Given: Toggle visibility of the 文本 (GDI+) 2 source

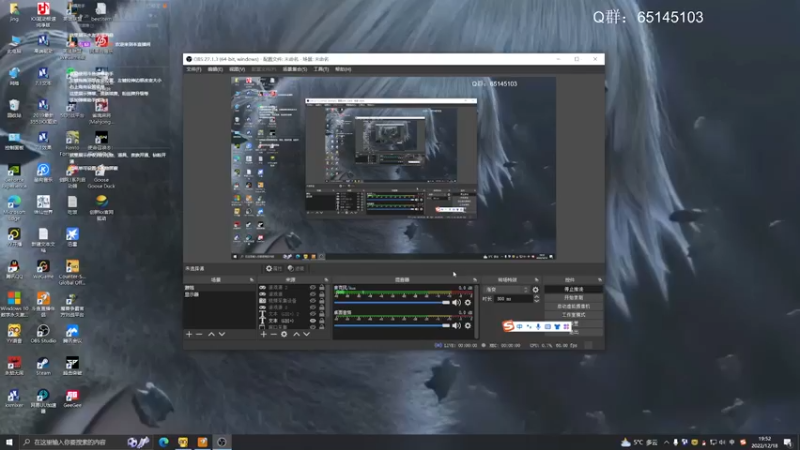Looking at the screenshot, I should 313,314.
